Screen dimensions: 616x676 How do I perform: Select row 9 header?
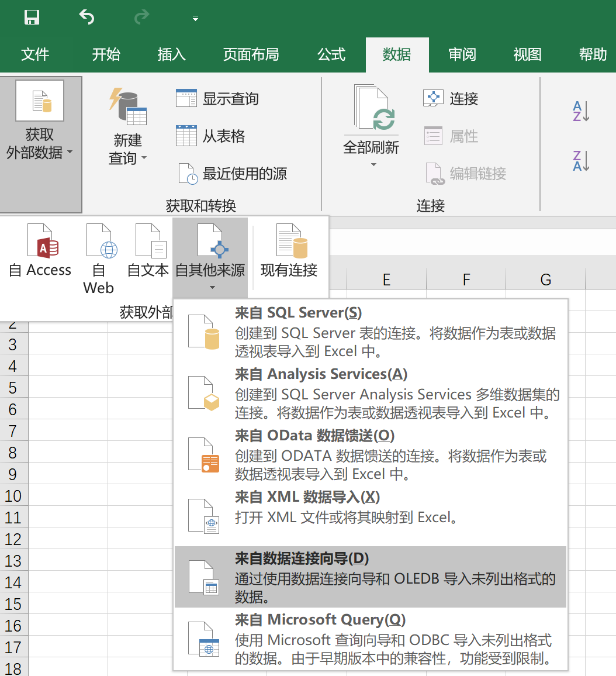tap(13, 474)
